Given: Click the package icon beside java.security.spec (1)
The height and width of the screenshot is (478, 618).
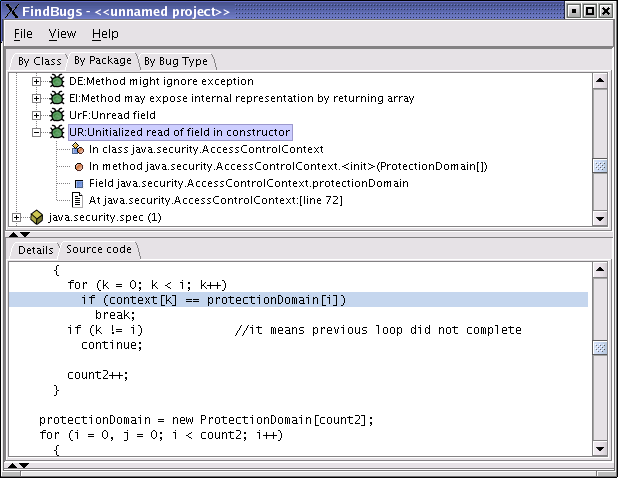Looking at the screenshot, I should 37,217.
